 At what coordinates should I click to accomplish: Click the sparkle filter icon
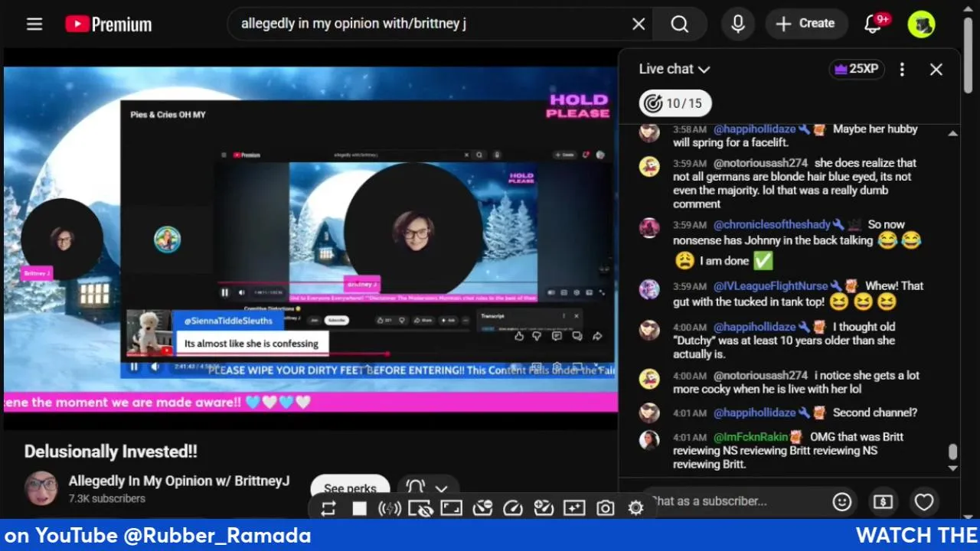573,508
